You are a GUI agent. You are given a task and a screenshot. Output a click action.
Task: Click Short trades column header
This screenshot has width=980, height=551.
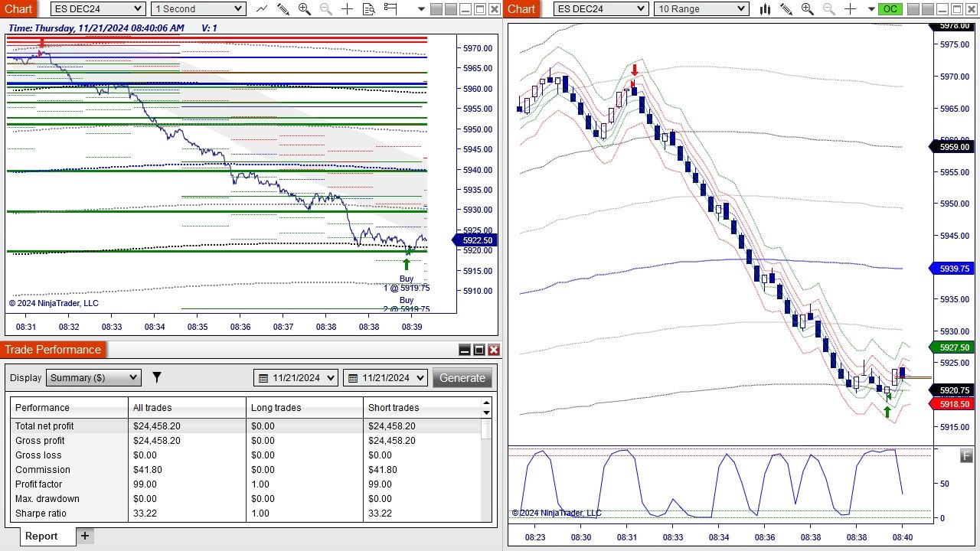[422, 408]
